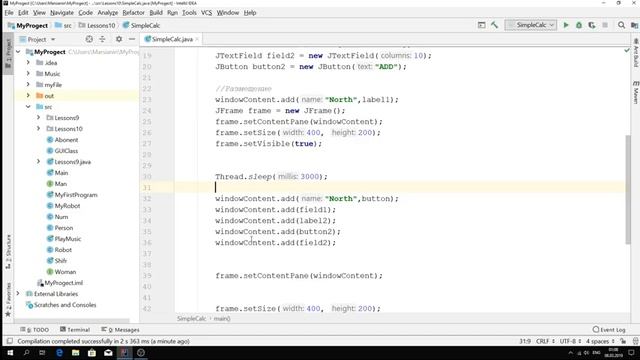640x360 pixels.
Task: Hide the Project tool window
Action: point(132,39)
